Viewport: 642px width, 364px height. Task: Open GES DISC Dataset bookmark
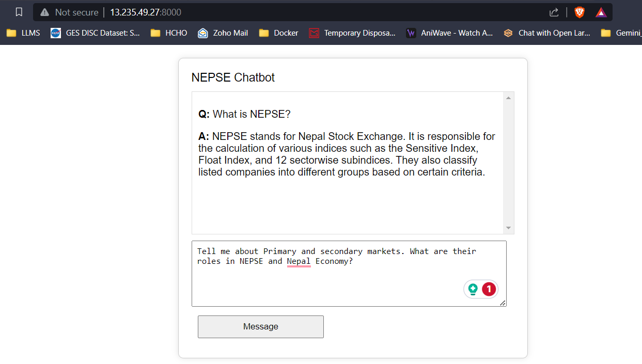coord(96,33)
